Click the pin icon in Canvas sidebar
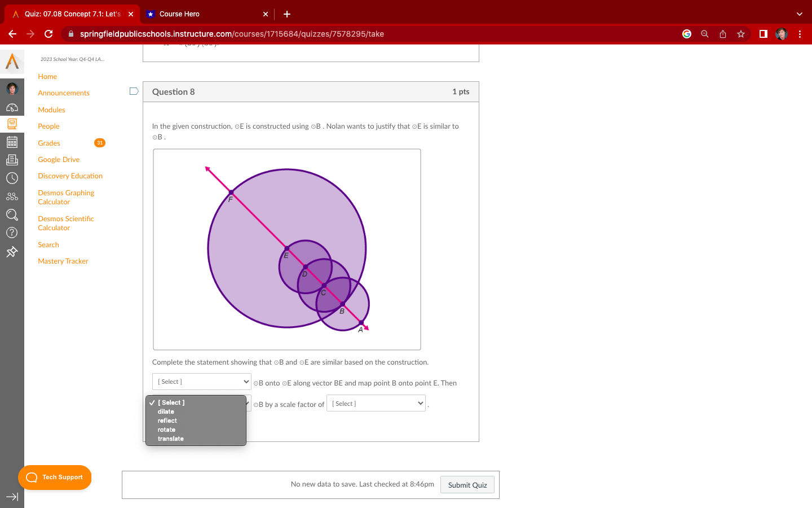Screen dimensions: 812x508 coord(12,252)
